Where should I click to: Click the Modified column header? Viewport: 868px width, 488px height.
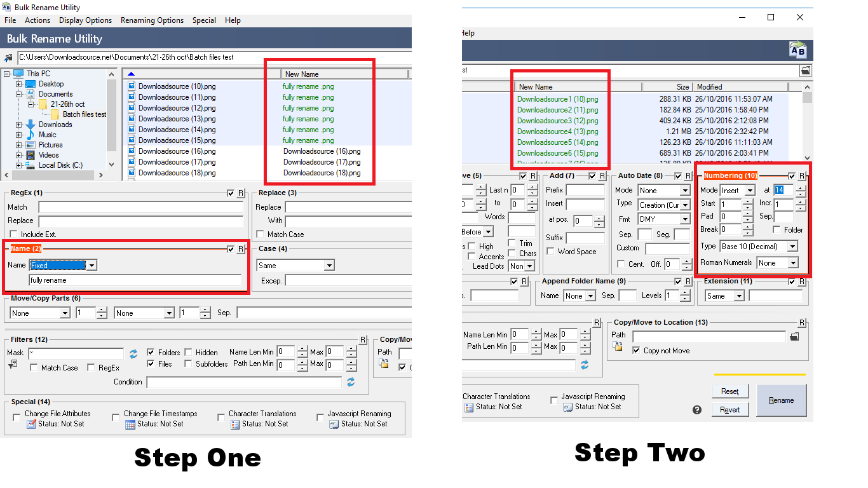[x=740, y=87]
